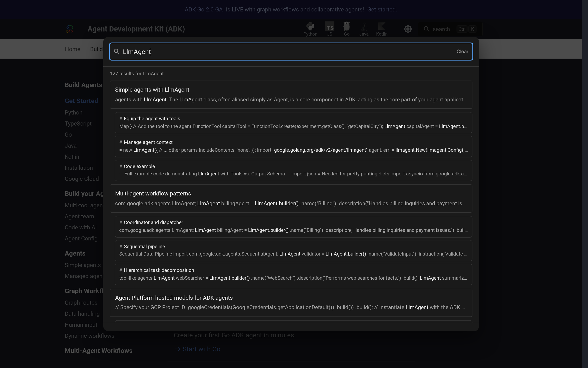Open 'Get Started' in the sidebar
Screen dimensions: 588x368
click(81, 101)
